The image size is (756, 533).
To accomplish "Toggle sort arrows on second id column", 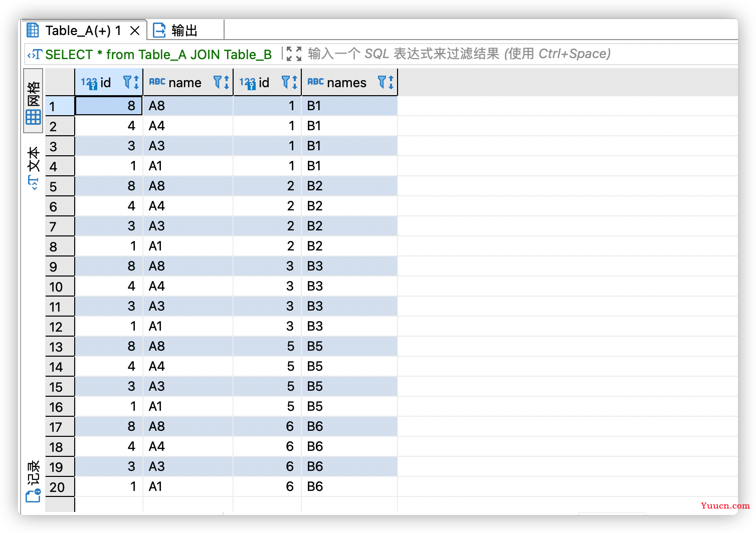I will tap(295, 82).
